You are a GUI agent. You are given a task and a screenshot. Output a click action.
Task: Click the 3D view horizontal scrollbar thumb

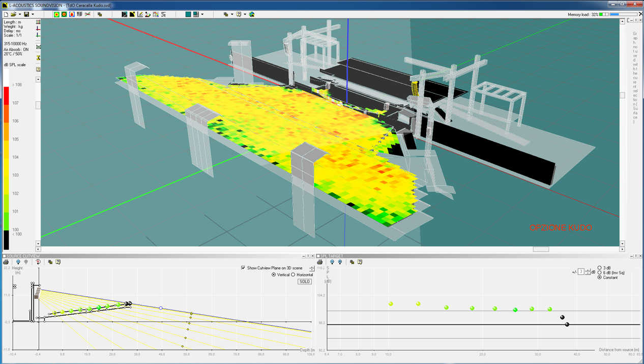click(x=541, y=249)
